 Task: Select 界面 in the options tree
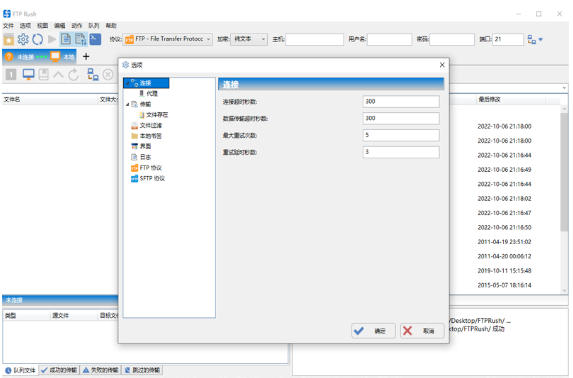pyautogui.click(x=145, y=146)
